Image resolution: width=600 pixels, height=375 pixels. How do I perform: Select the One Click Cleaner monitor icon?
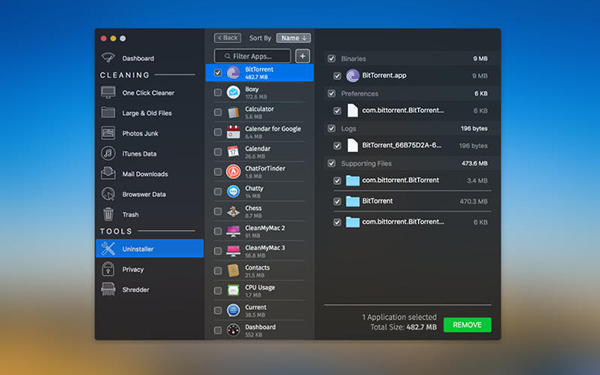tap(108, 93)
